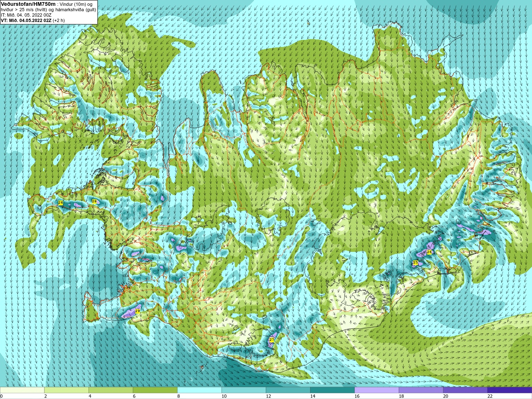Screen dimensions: 532x399
Task: Click the legend scale value 12
Action: coord(268,396)
